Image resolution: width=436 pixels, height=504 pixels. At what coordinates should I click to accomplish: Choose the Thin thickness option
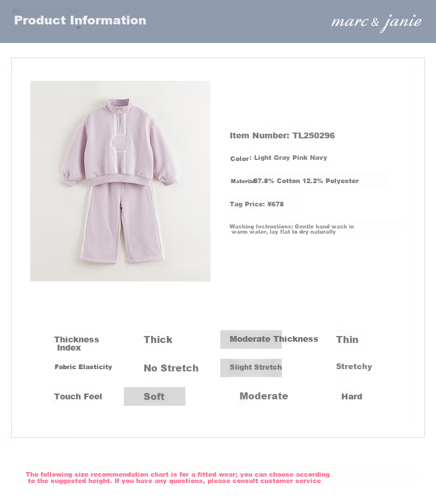click(347, 339)
